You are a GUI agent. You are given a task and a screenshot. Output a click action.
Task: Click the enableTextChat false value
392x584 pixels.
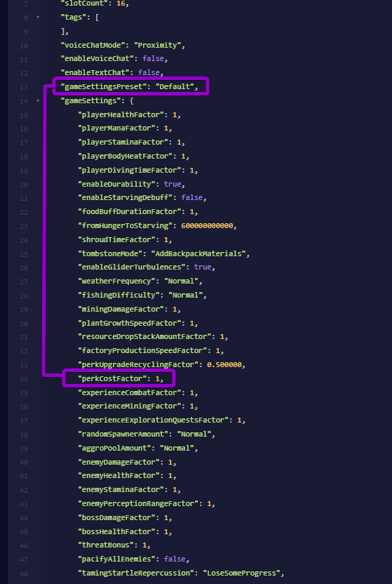coord(149,72)
